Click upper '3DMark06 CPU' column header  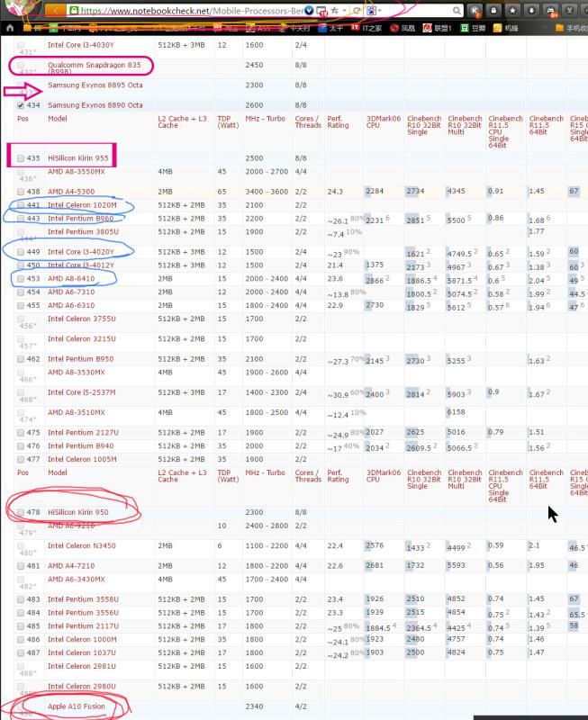(383, 121)
